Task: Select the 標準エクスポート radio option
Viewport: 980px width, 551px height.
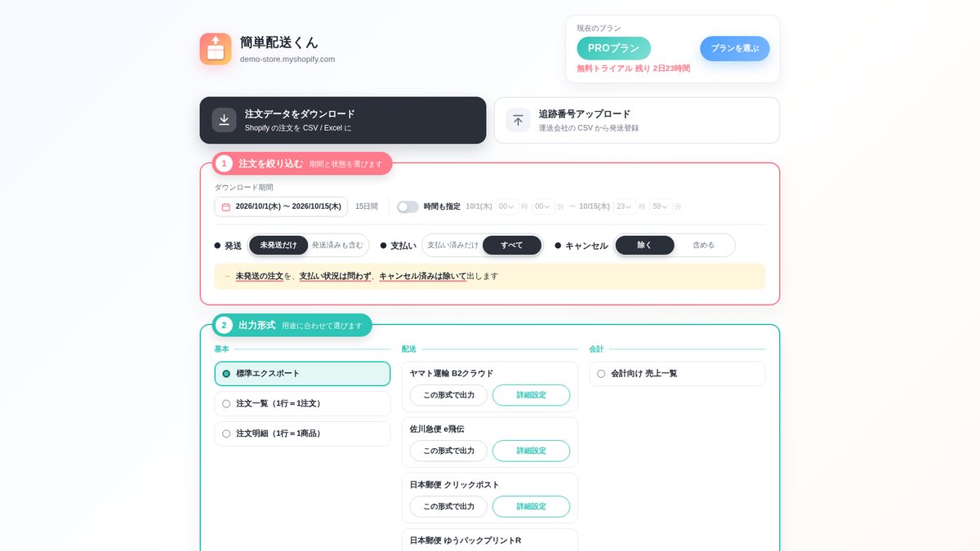Action: [302, 374]
